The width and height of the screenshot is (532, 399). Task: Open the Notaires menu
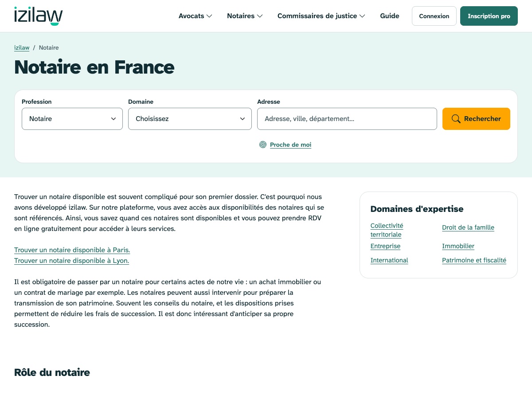pos(245,16)
